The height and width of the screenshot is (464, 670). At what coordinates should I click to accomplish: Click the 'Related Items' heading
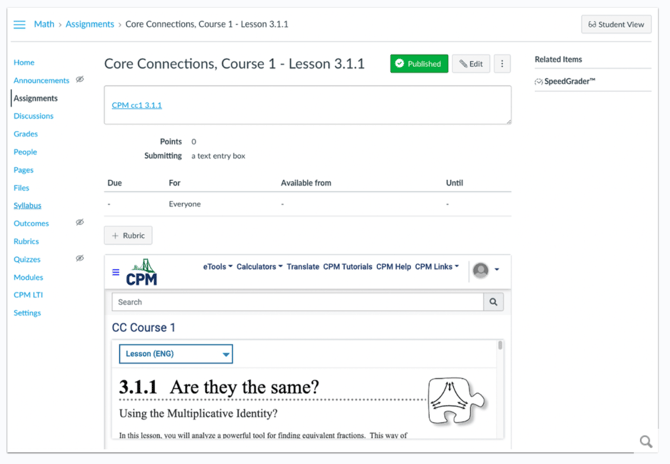point(558,59)
